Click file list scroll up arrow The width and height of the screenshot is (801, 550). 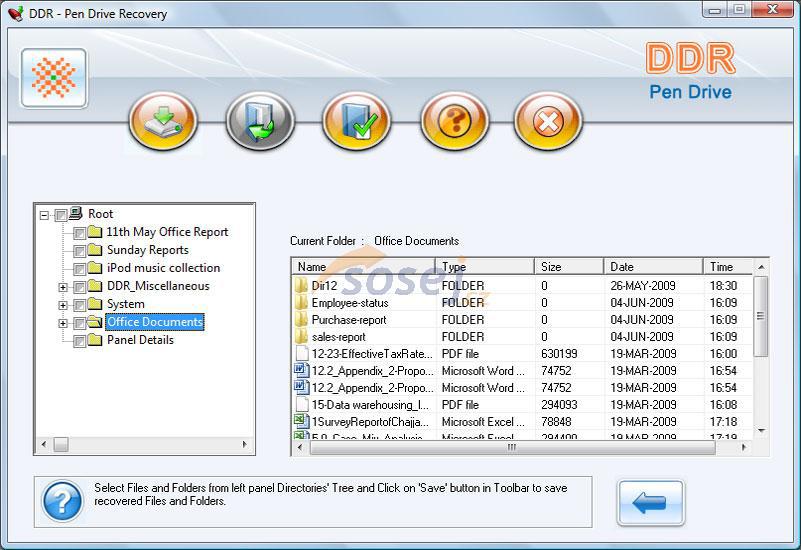pyautogui.click(x=761, y=267)
